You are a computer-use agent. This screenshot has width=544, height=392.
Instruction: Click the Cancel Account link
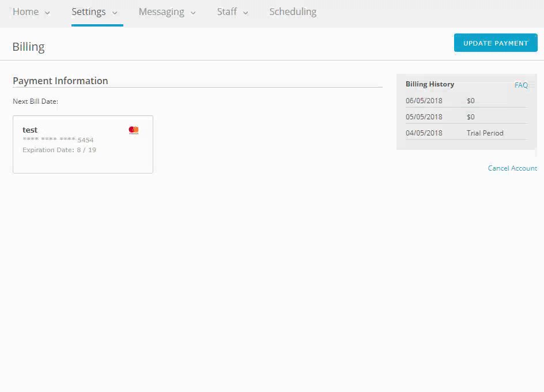(x=512, y=168)
